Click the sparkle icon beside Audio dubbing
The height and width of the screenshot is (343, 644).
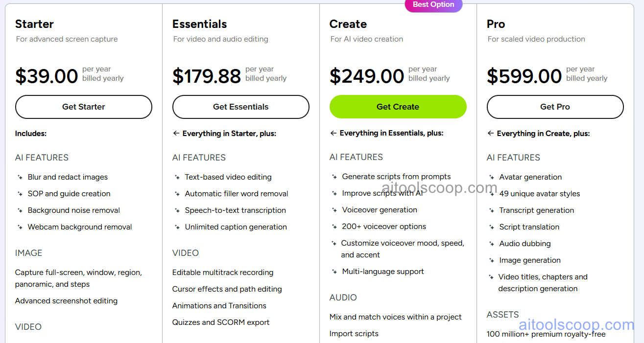coord(492,243)
